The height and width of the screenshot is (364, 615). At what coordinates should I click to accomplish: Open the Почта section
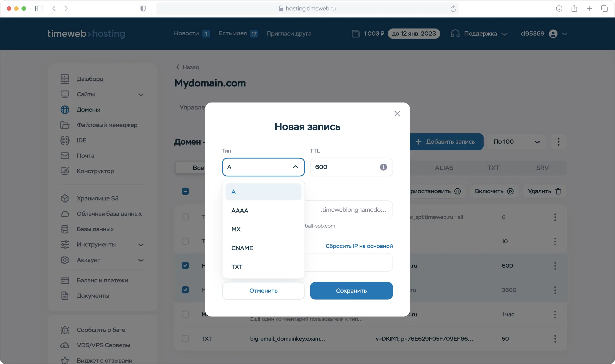[85, 156]
